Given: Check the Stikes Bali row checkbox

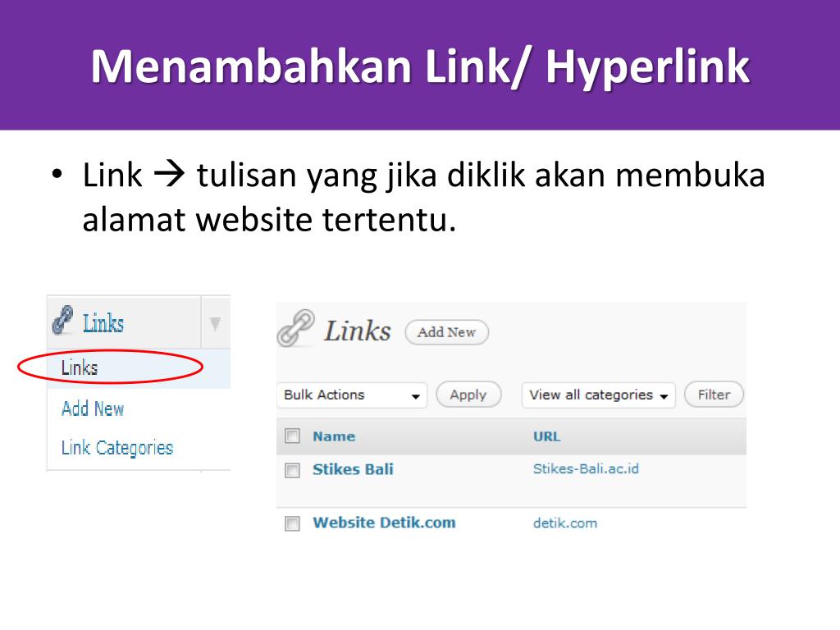Looking at the screenshot, I should 292,470.
